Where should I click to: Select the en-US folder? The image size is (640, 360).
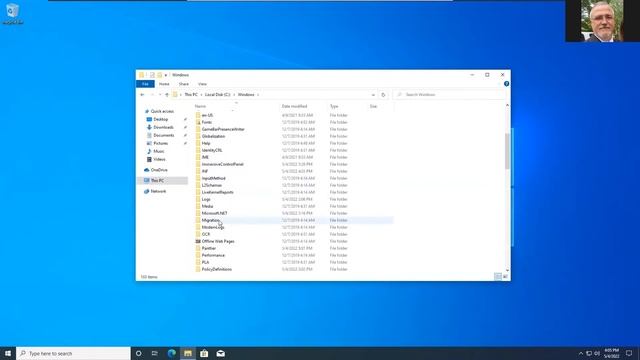tap(207, 116)
